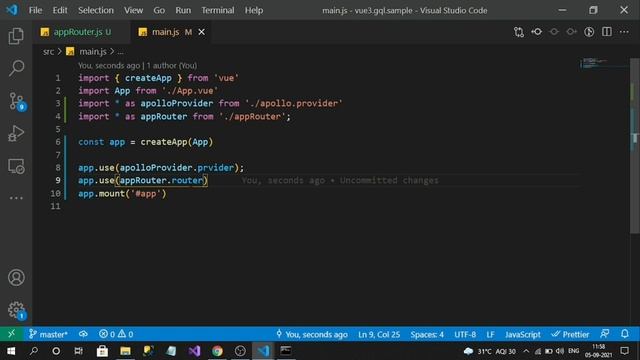Click Ln 9, Col 25 cursor position

[x=379, y=334]
